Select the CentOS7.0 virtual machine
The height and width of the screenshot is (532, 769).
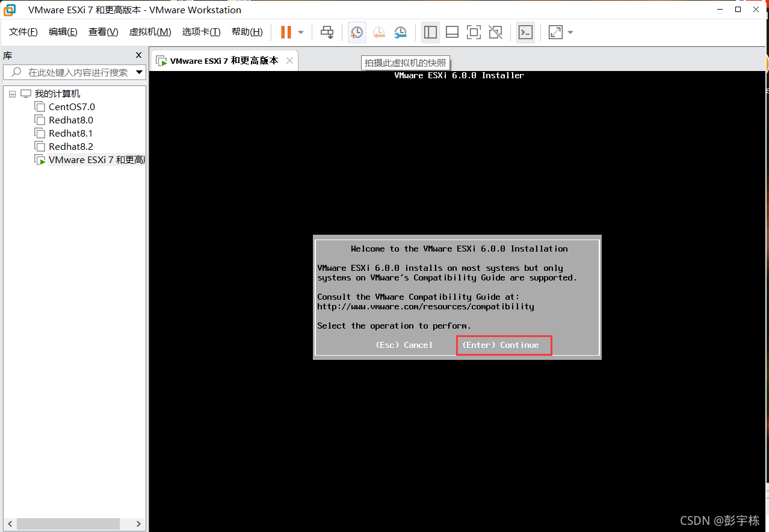pos(72,107)
